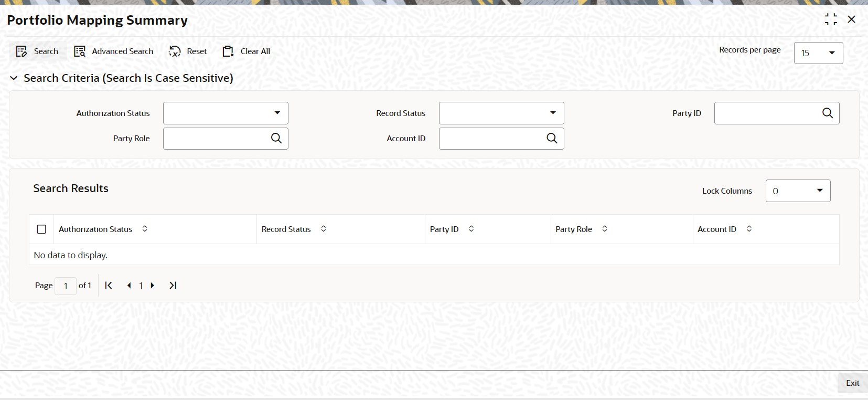868x400 pixels.
Task: Go to the next page
Action: (153, 286)
